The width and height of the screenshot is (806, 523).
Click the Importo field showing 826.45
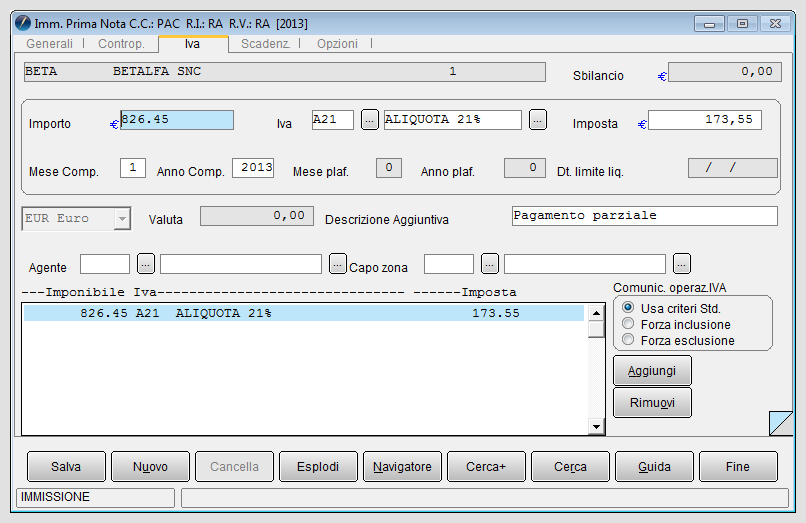tap(177, 120)
